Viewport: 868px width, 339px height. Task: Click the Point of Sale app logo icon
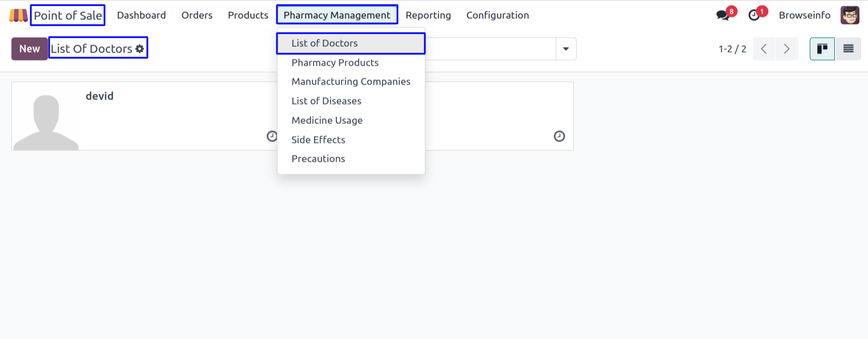tap(18, 15)
